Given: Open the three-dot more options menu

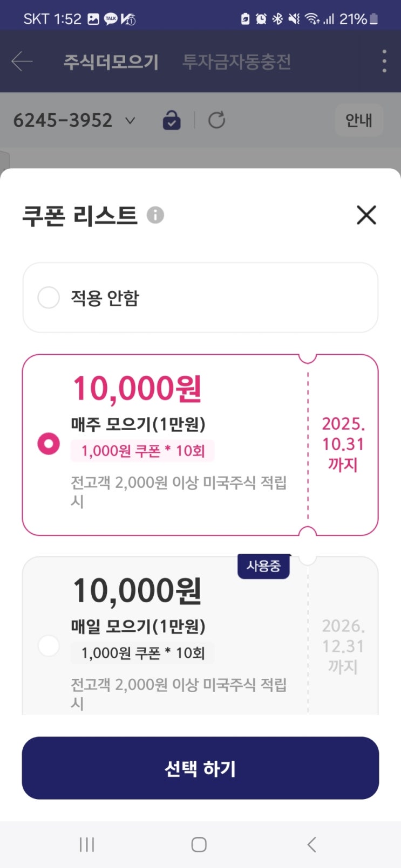Looking at the screenshot, I should (384, 61).
